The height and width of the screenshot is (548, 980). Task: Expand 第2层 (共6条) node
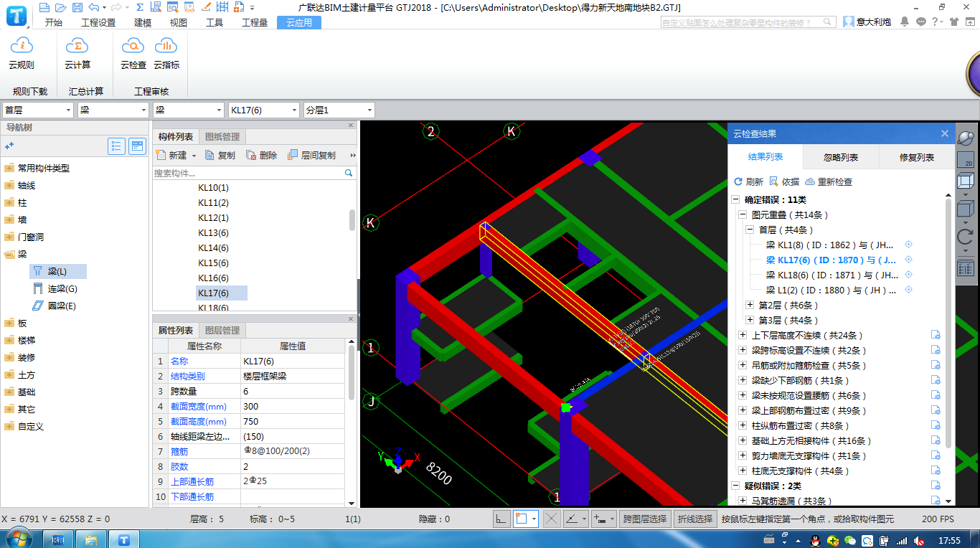pyautogui.click(x=750, y=305)
